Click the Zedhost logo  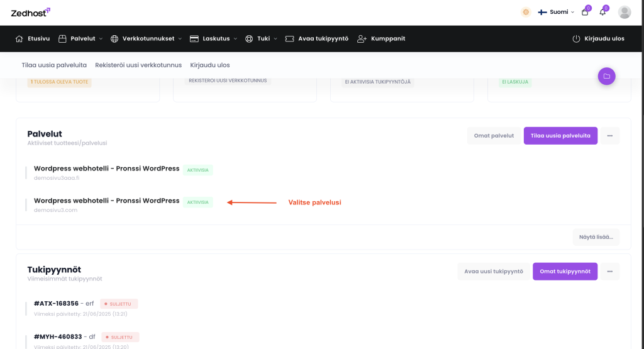(x=30, y=12)
